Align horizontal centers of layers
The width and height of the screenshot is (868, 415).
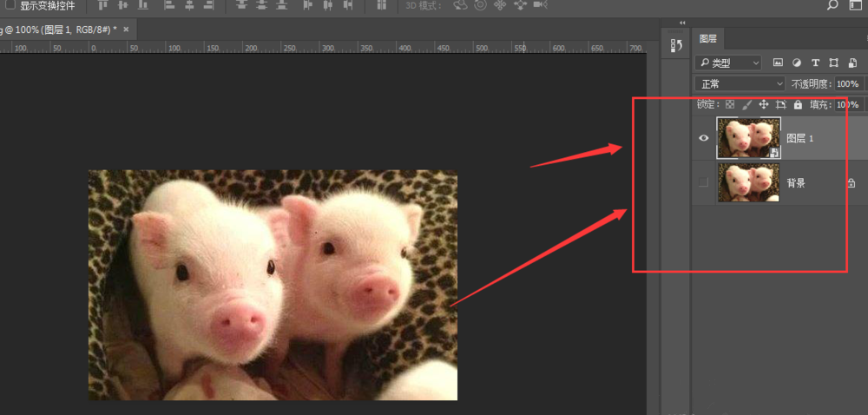click(x=189, y=5)
